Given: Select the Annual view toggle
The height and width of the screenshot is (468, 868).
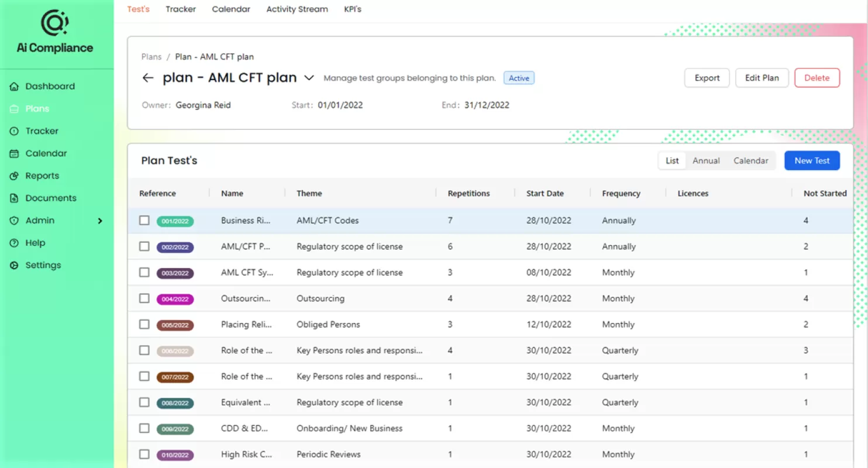Looking at the screenshot, I should coord(706,161).
